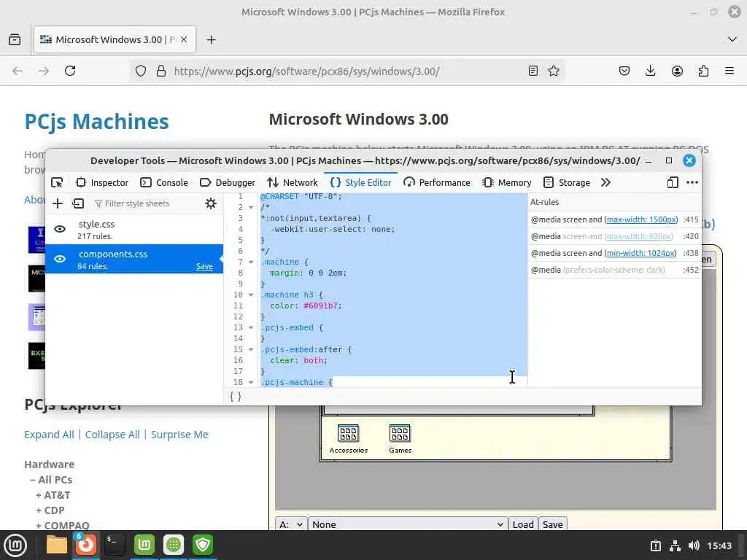Viewport: 747px width, 560px height.
Task: Open Firefox View recent browsing icon
Action: 15,40
